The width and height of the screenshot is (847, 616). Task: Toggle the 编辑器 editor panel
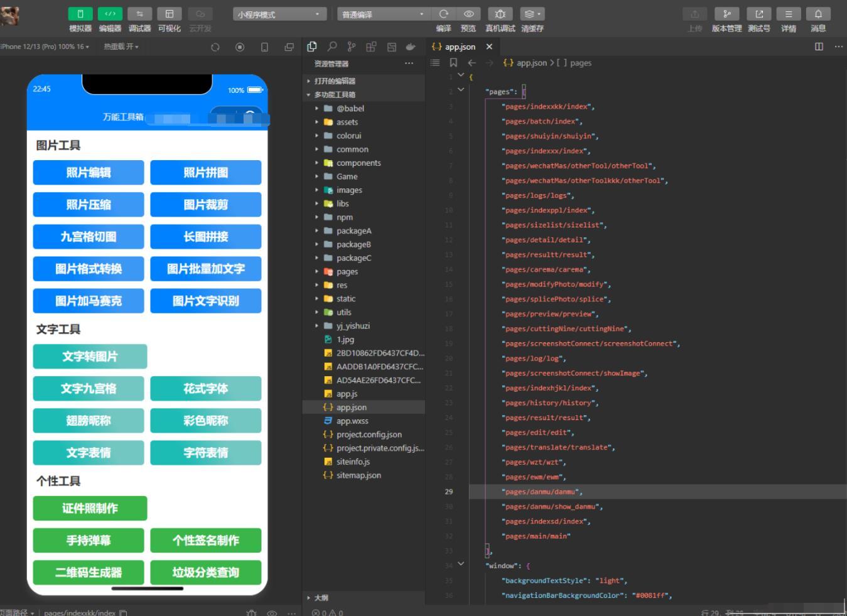(x=110, y=14)
